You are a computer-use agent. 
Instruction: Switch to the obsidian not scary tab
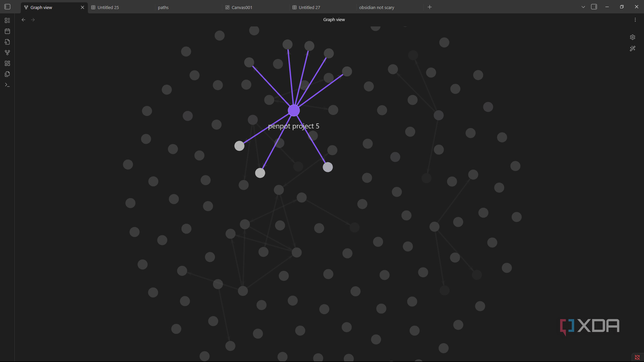click(x=376, y=7)
